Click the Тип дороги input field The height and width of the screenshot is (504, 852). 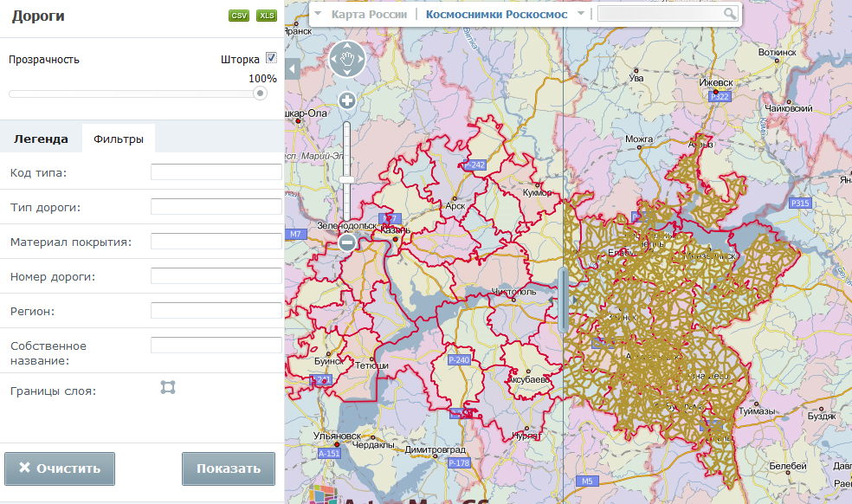pyautogui.click(x=216, y=207)
